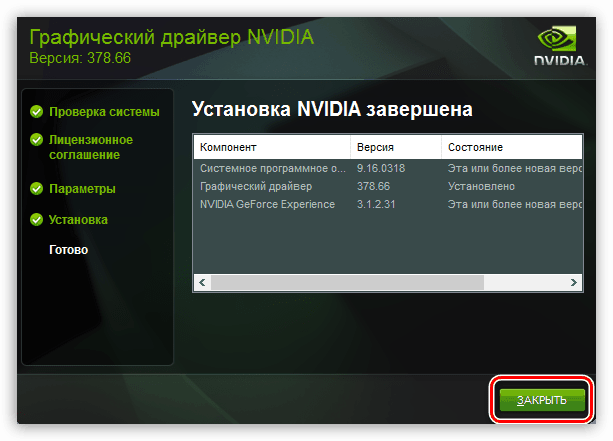
Task: Click the scroll left arrow of the table
Action: pyautogui.click(x=202, y=282)
